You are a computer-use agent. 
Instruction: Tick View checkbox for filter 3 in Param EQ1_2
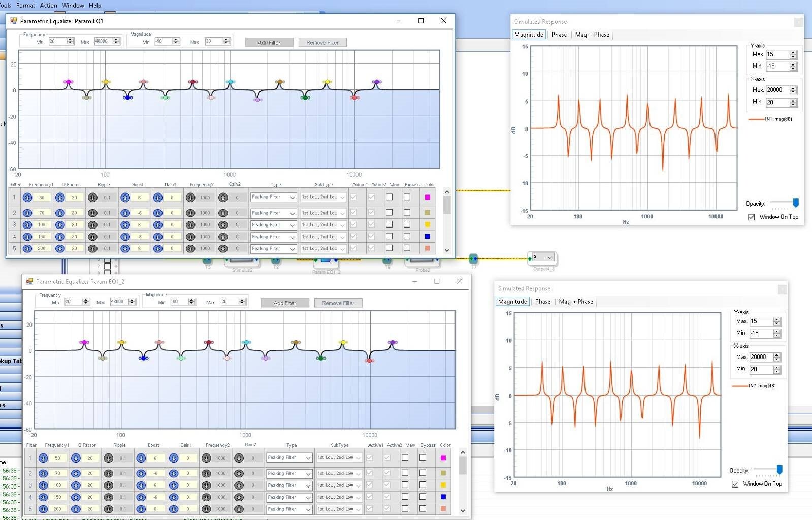tap(405, 485)
